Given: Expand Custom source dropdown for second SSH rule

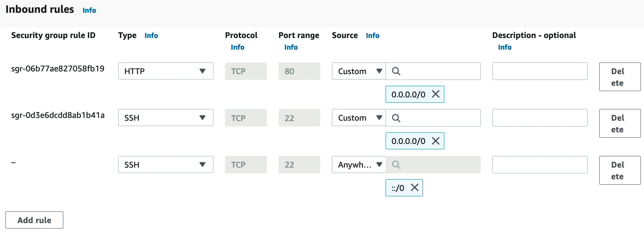Looking at the screenshot, I should click(359, 118).
